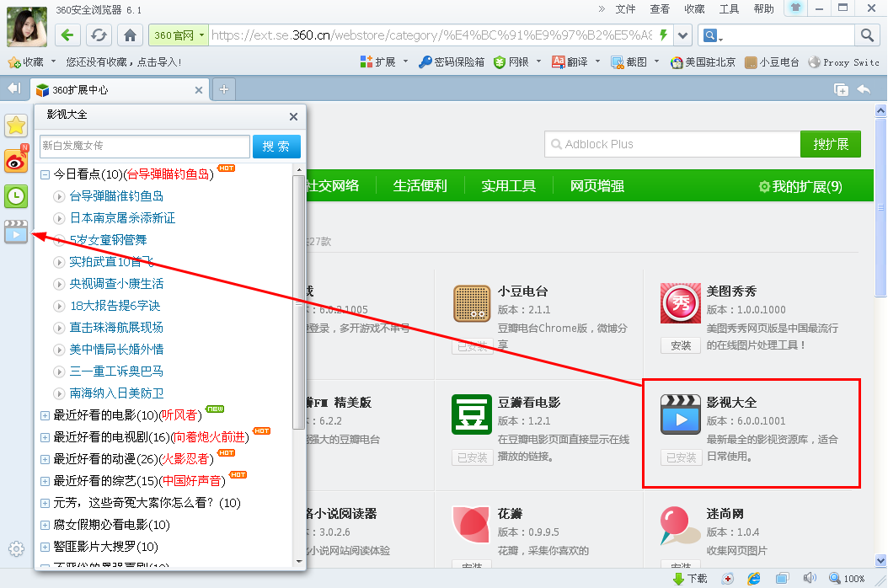This screenshot has height=588, width=888.
Task: Expand 最近好看的电影 tree group
Action: coord(45,415)
